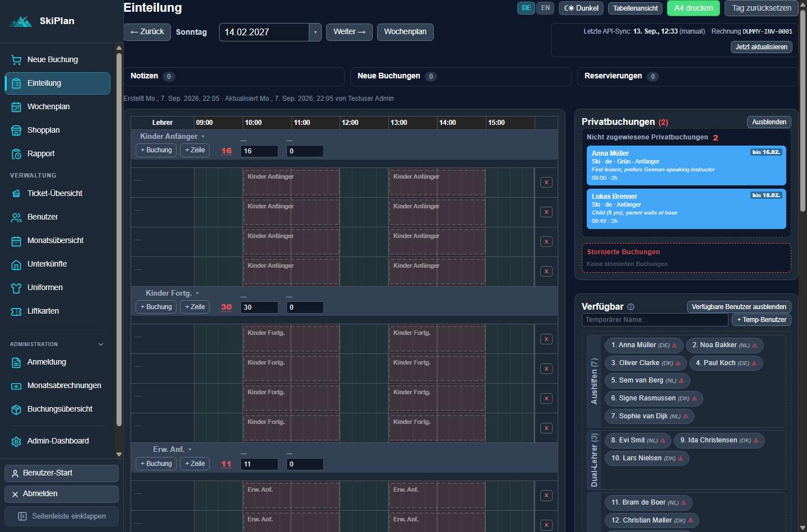This screenshot has height=532, width=807.
Task: Click the Benutzer-Start person icon
Action: pos(15,473)
